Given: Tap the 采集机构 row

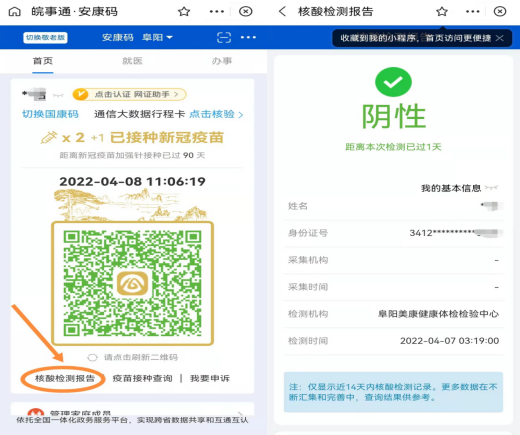Looking at the screenshot, I should (393, 260).
